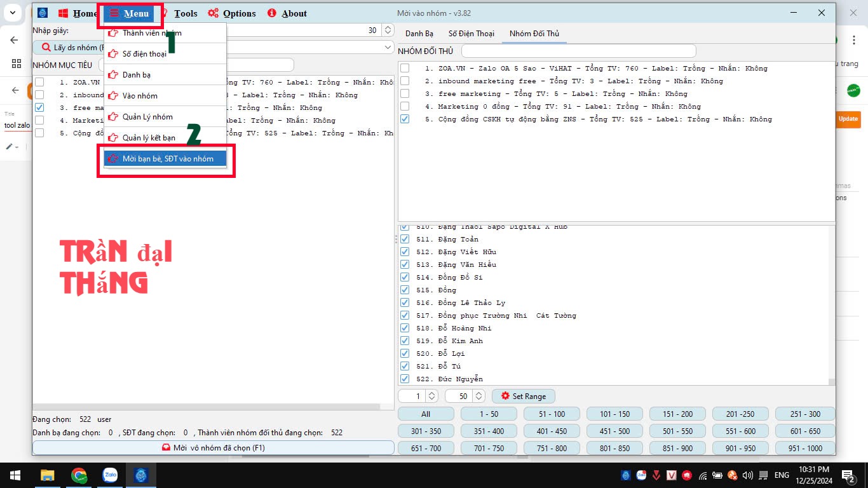Open the About menu

[287, 13]
